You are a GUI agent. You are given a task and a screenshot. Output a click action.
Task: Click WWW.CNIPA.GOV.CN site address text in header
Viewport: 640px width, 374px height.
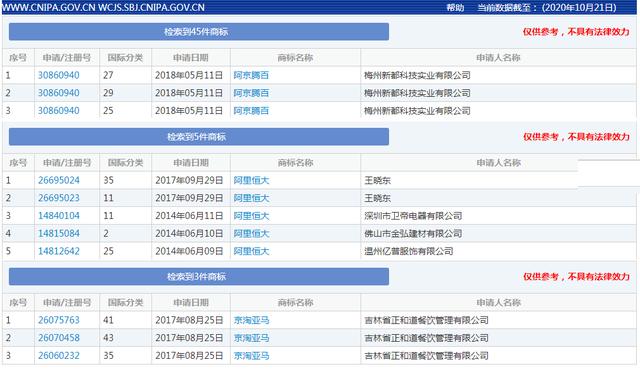(49, 7)
